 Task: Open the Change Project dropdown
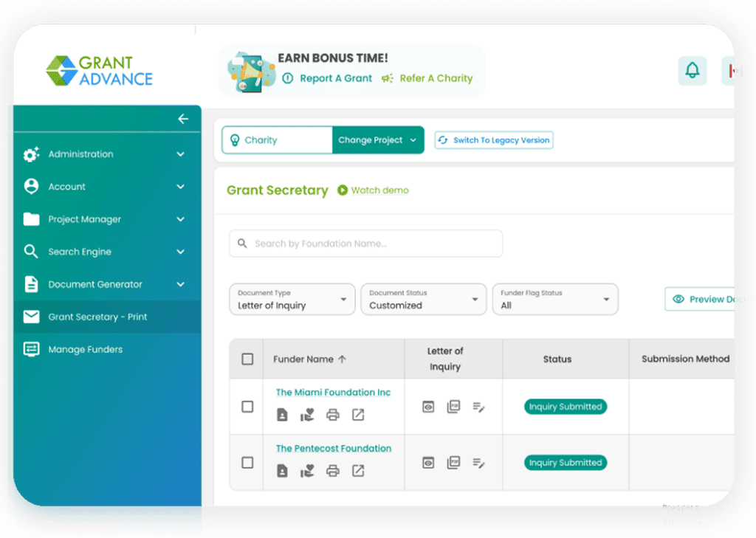pos(377,139)
